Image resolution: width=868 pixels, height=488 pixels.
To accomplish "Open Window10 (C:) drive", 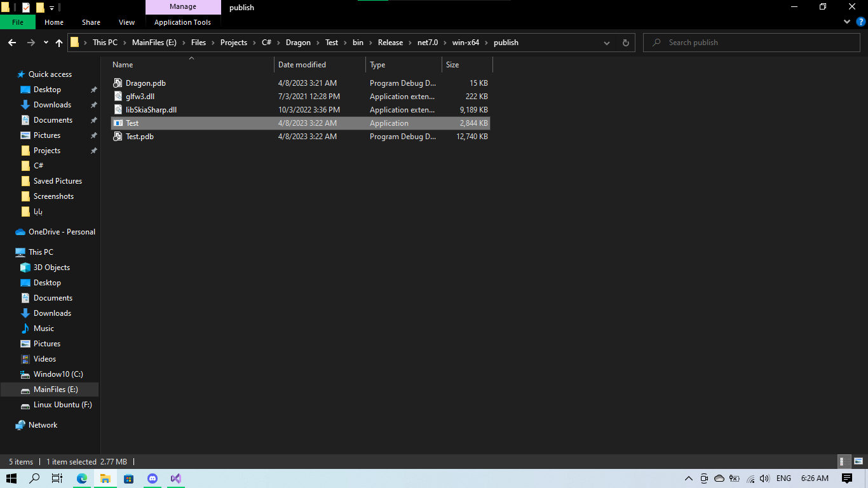I will (x=58, y=374).
